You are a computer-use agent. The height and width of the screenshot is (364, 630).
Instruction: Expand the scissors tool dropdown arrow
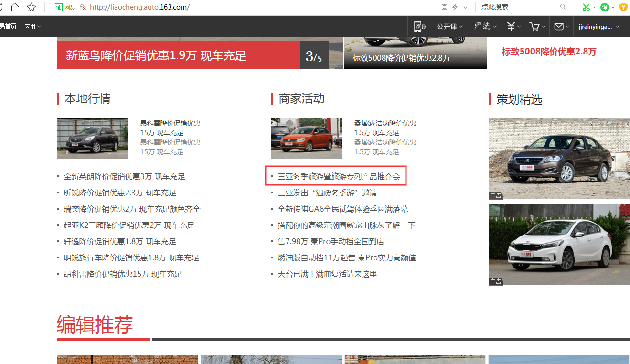point(594,7)
